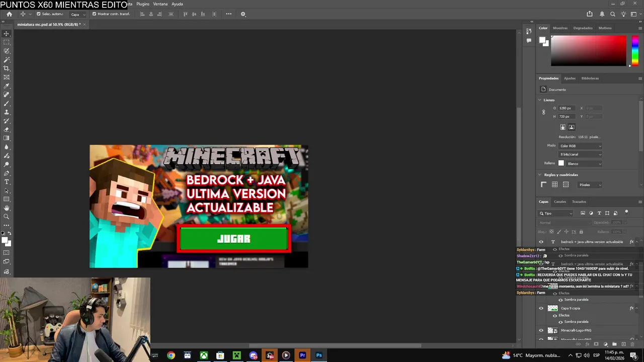Image resolution: width=644 pixels, height=362 pixels.
Task: Switch to the Ajustes tab
Action: (x=570, y=78)
